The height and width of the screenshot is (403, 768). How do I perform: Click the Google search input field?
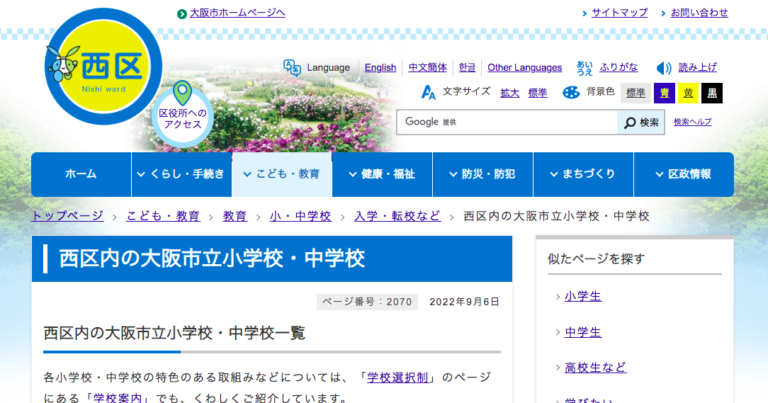(507, 122)
